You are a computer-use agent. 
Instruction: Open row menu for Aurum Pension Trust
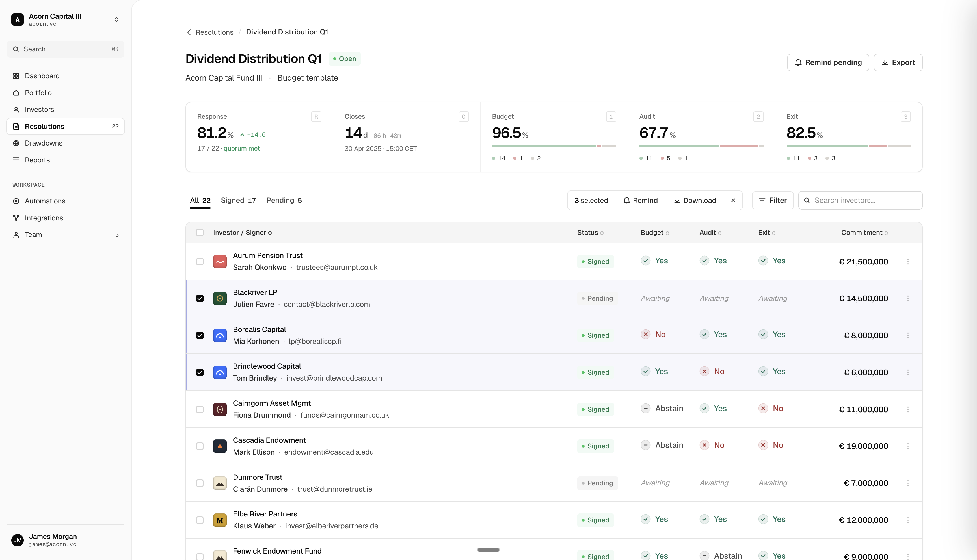tap(908, 262)
